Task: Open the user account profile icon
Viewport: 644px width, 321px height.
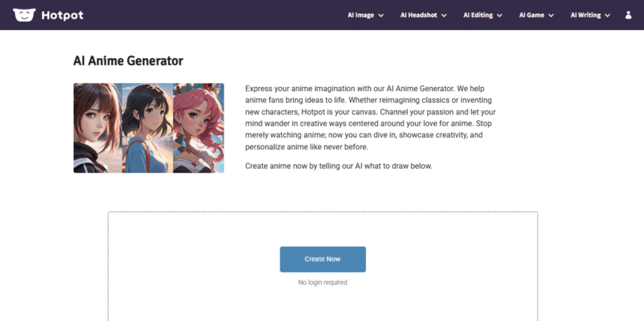Action: click(x=628, y=15)
